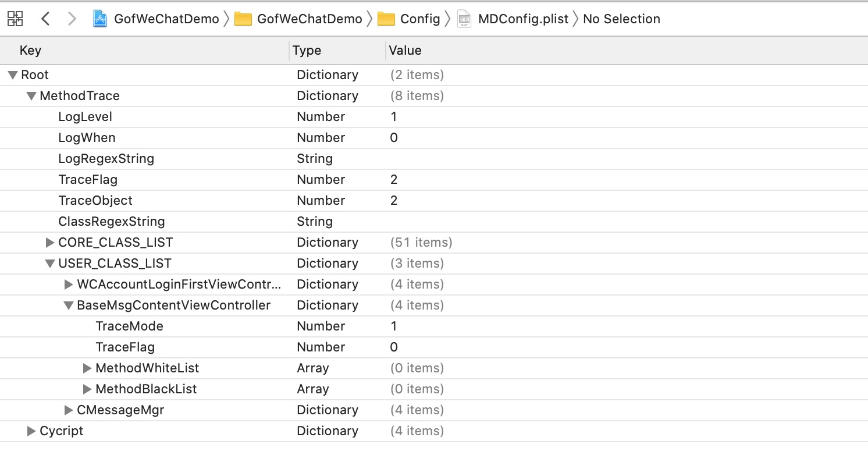The width and height of the screenshot is (868, 455).
Task: Select the No Selection breadcrumb item
Action: (x=621, y=19)
